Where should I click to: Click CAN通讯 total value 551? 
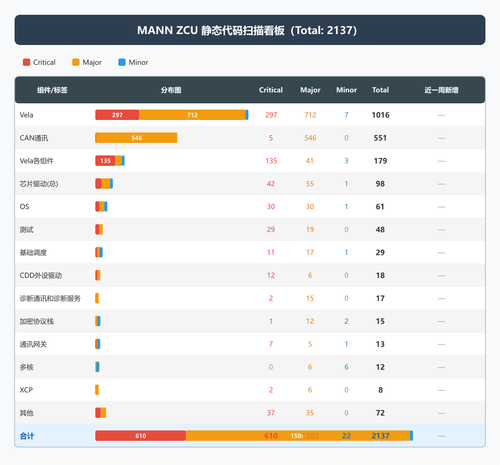(x=380, y=138)
